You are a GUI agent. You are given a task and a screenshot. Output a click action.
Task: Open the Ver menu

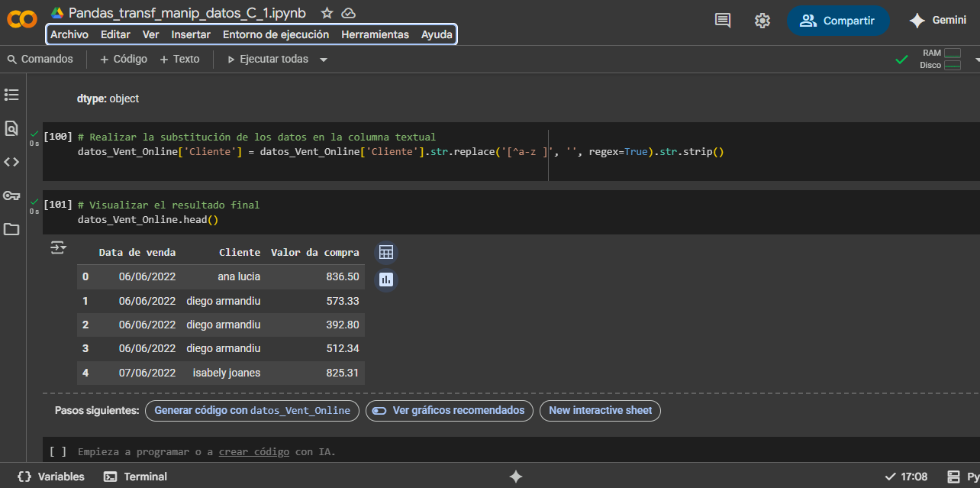(x=150, y=34)
